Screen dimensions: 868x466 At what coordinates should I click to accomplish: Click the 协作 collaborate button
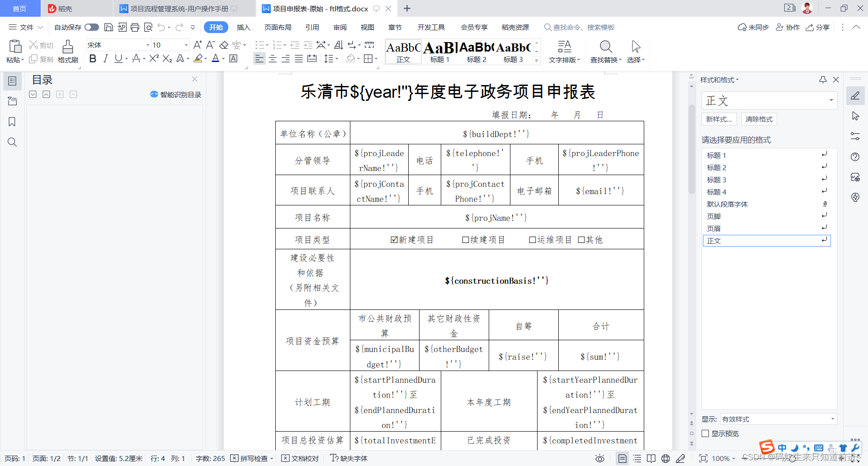(788, 27)
